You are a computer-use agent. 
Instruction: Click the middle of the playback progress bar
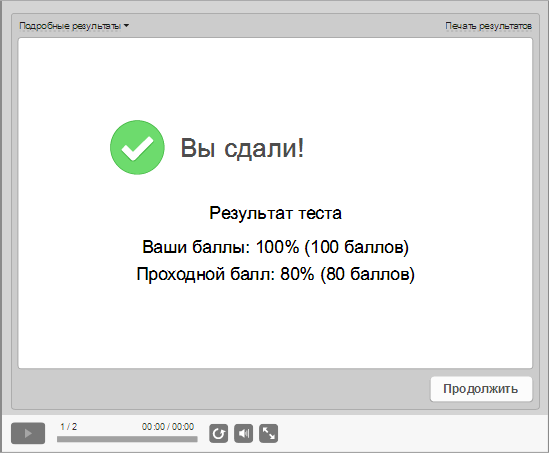coord(127,439)
